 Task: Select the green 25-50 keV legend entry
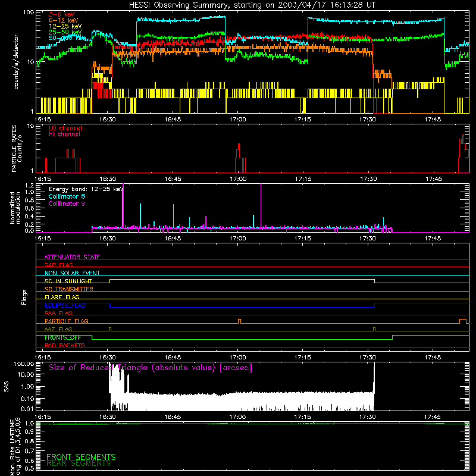[x=65, y=32]
